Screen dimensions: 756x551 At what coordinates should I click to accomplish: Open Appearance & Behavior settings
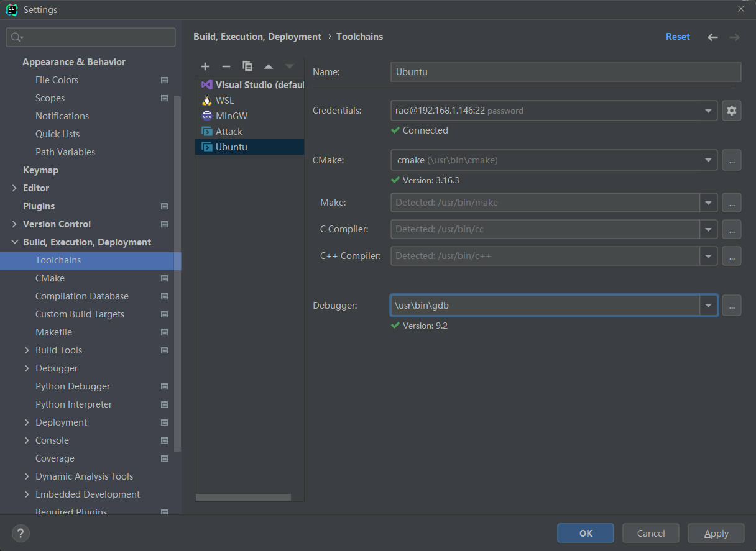pos(74,62)
